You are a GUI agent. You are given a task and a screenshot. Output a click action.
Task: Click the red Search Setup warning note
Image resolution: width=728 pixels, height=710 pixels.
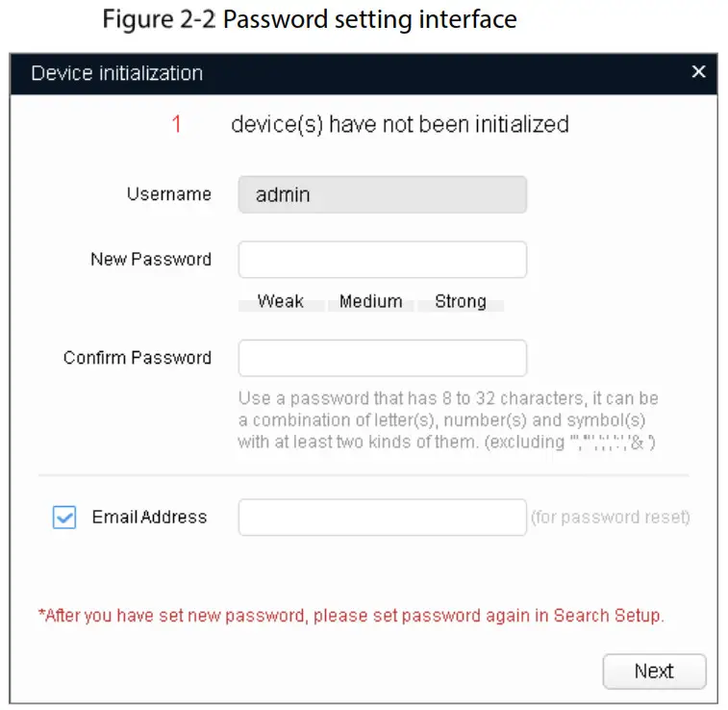[x=351, y=616]
